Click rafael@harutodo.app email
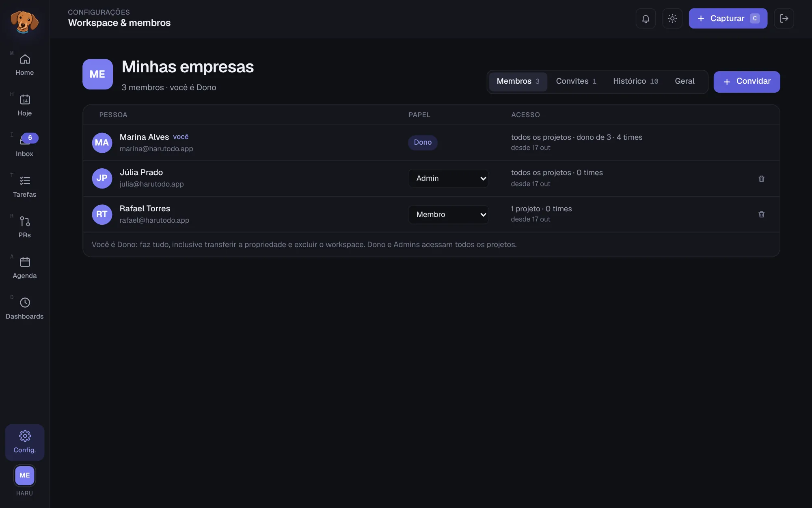 (x=154, y=221)
